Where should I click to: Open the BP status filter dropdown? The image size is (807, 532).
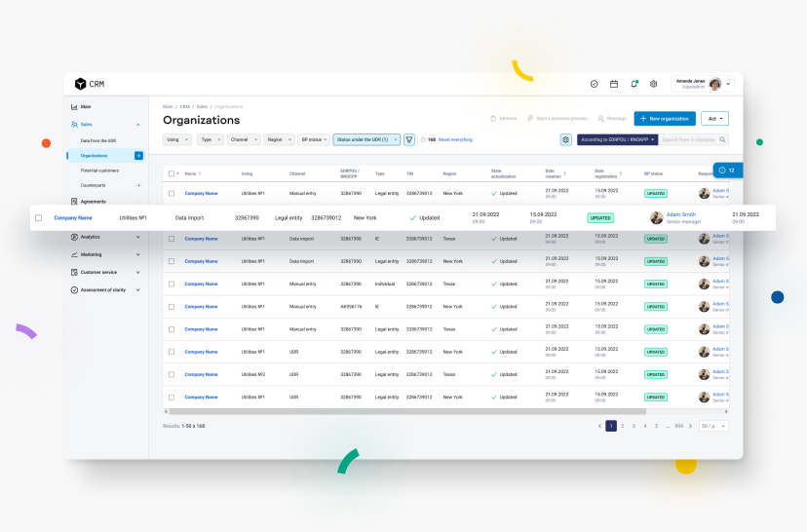313,139
